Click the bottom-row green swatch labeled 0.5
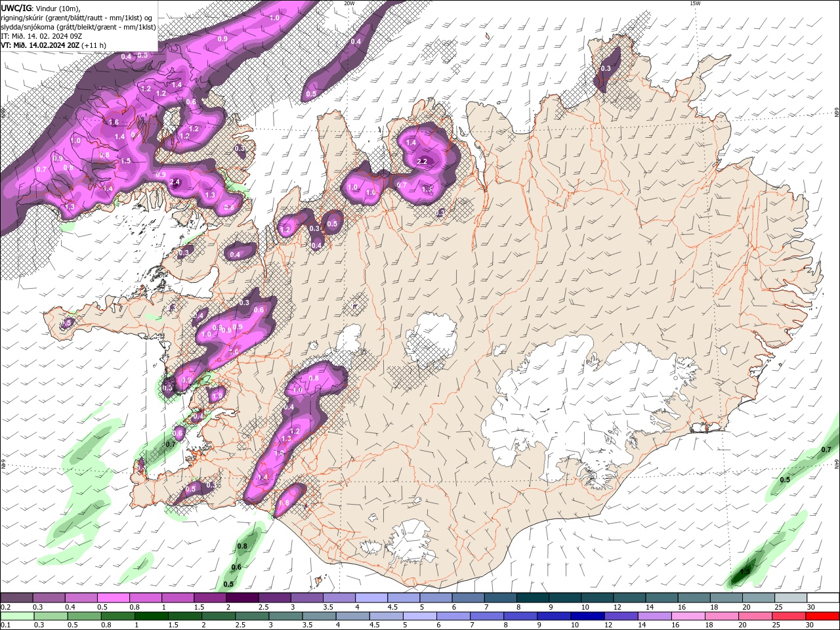Screen dimensions: 840x630 pyautogui.click(x=84, y=616)
